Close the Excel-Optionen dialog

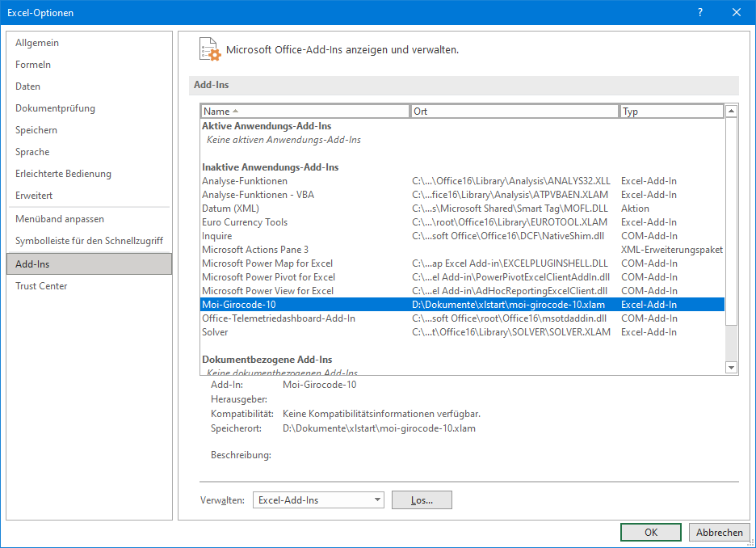click(737, 13)
